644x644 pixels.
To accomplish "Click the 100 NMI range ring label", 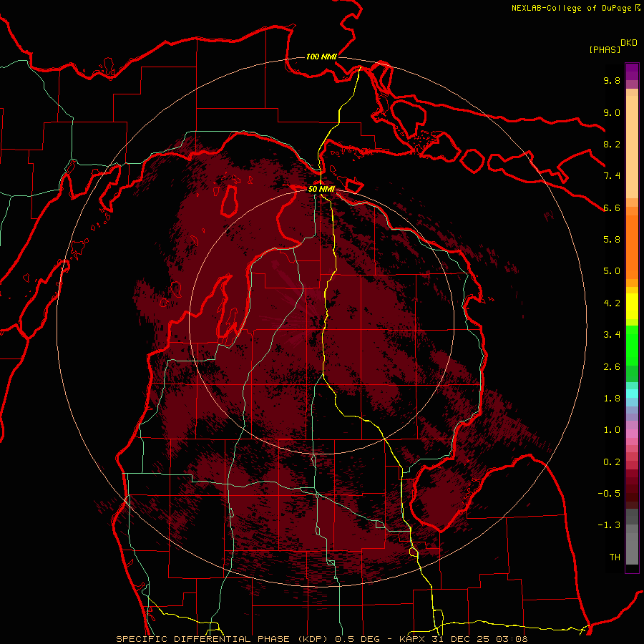I will click(x=321, y=57).
